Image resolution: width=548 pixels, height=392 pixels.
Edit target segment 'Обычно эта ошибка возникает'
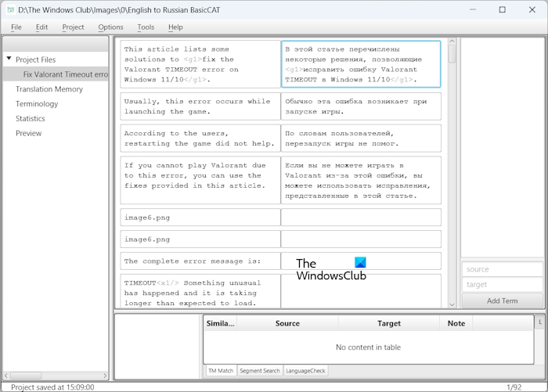[361, 106]
